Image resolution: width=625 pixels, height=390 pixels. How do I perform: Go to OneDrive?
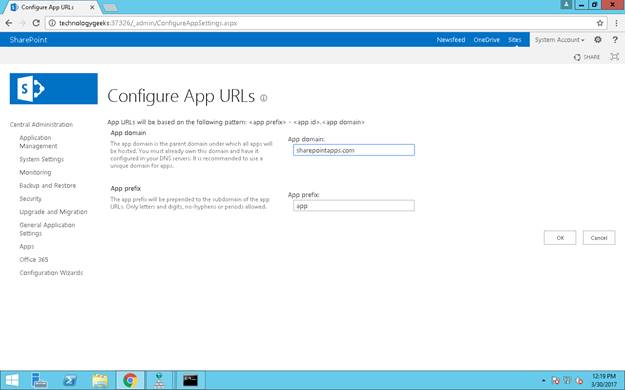[x=486, y=39]
